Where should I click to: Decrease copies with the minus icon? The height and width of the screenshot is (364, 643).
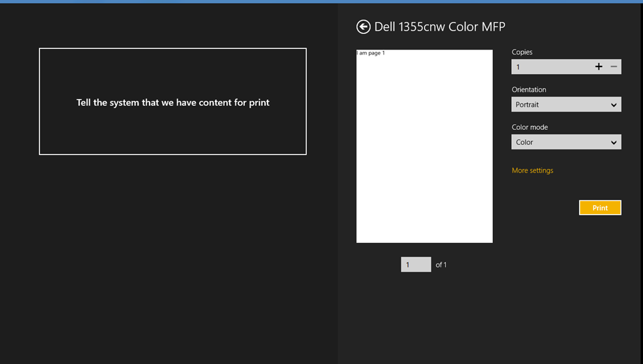(613, 67)
